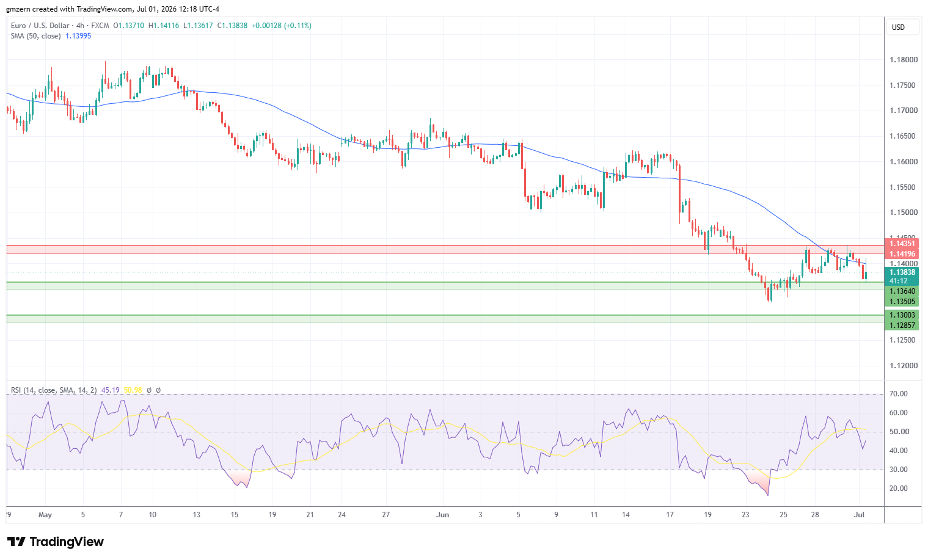Click the 70.00 RSI axis level
The image size is (928, 560).
tap(898, 394)
